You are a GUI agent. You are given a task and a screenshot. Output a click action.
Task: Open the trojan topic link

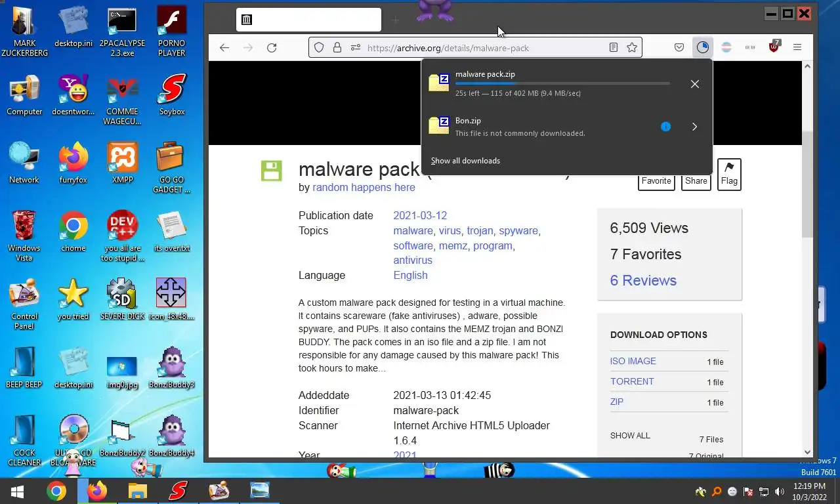[x=480, y=230]
